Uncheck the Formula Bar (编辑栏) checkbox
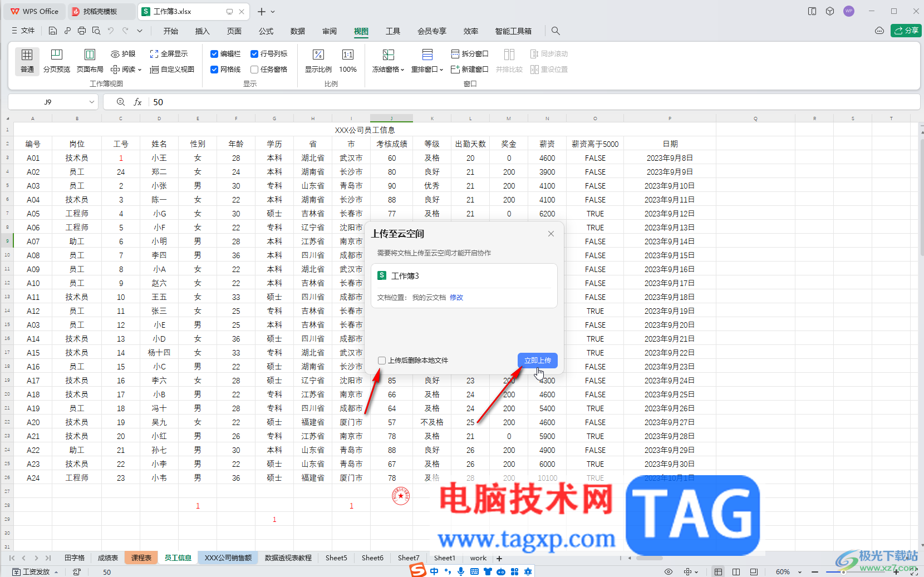This screenshot has width=924, height=577. (x=214, y=54)
